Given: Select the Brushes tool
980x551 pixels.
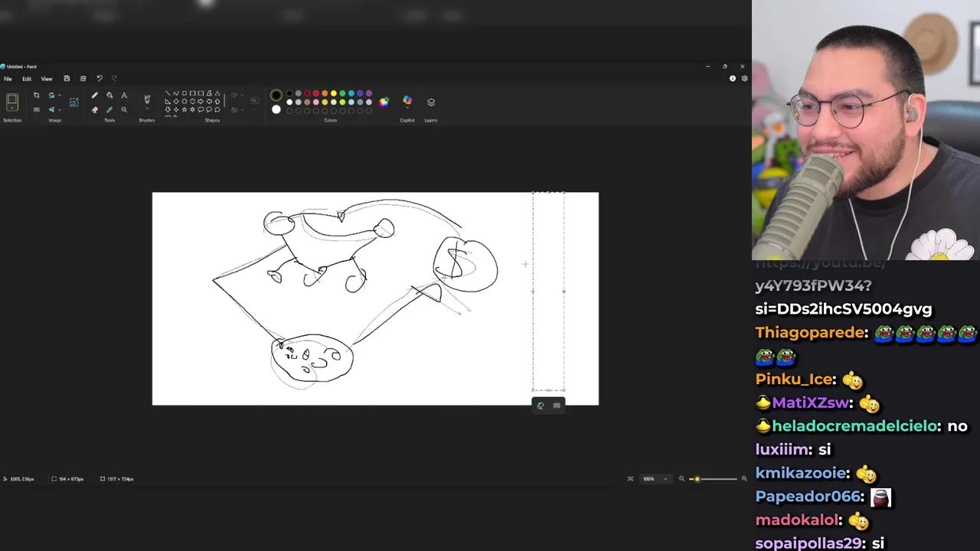Looking at the screenshot, I should pyautogui.click(x=147, y=99).
